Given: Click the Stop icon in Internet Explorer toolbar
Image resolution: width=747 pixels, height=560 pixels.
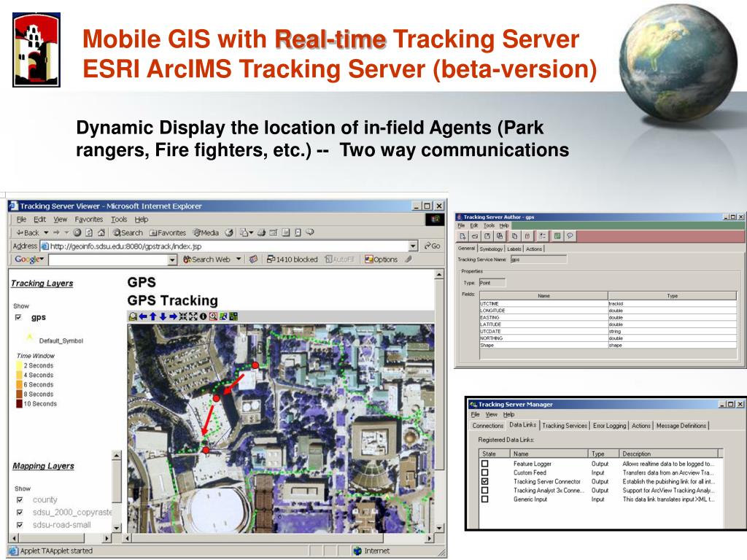Looking at the screenshot, I should click(77, 233).
